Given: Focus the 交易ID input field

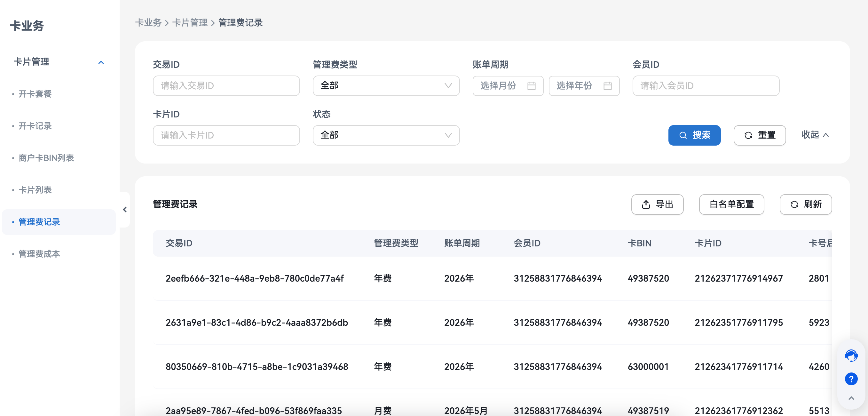Looking at the screenshot, I should point(226,86).
